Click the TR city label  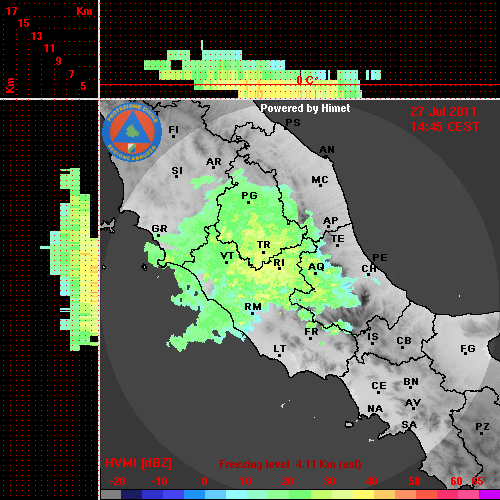coord(263,245)
